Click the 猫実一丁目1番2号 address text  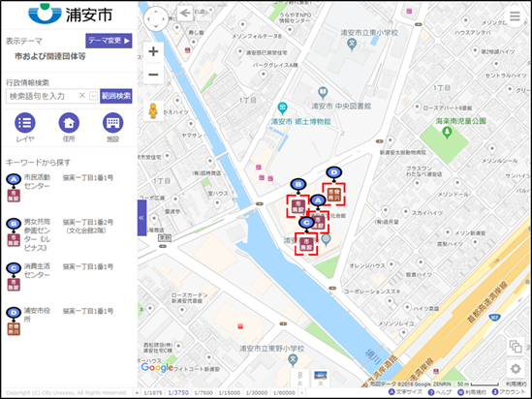tap(88, 223)
